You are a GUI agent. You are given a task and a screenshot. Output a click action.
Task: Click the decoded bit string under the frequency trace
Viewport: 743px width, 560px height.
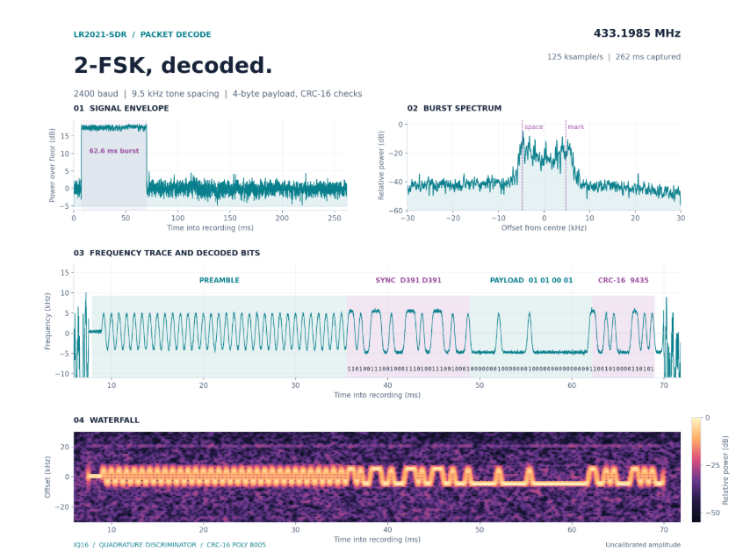501,369
